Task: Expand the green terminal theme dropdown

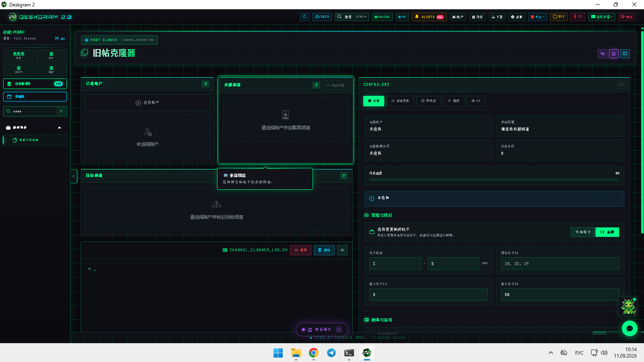Action: (602, 17)
